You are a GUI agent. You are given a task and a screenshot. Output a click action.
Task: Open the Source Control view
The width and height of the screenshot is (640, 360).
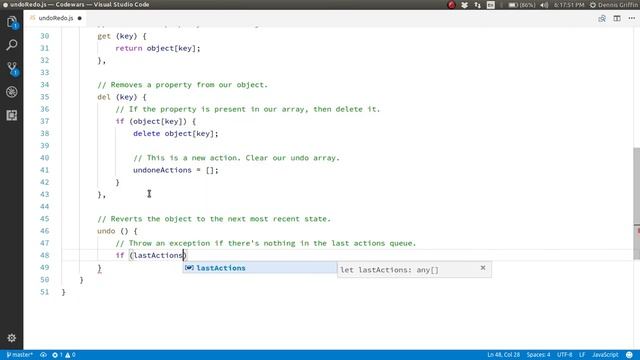tap(11, 68)
